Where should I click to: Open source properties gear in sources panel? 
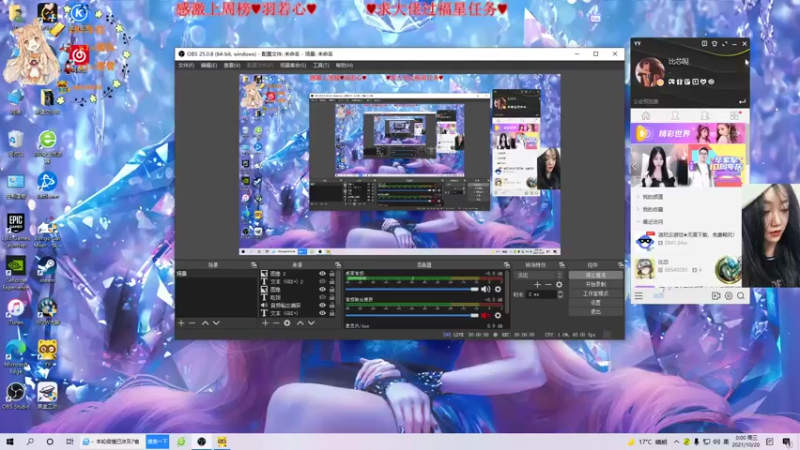[287, 323]
